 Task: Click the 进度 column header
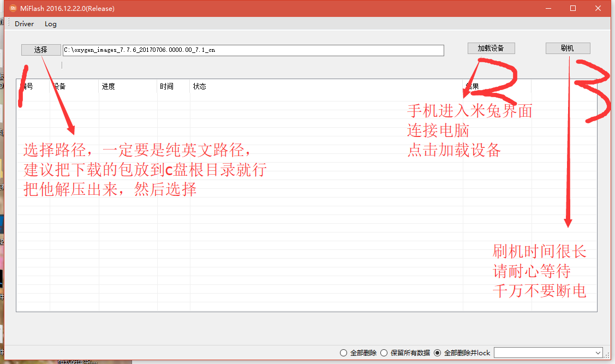128,86
